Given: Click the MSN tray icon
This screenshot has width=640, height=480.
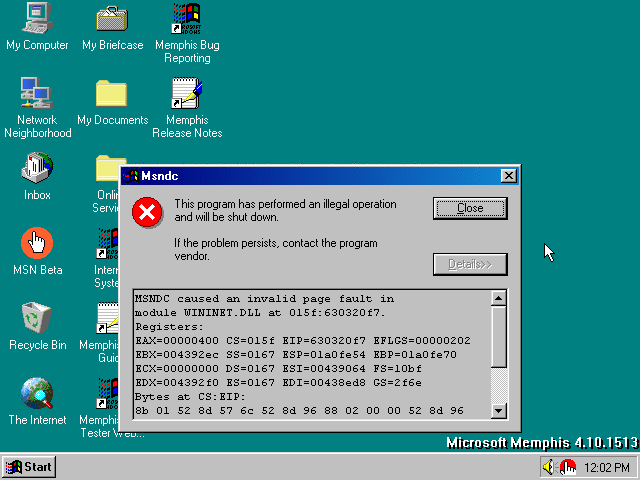Looking at the screenshot, I should point(567,467).
